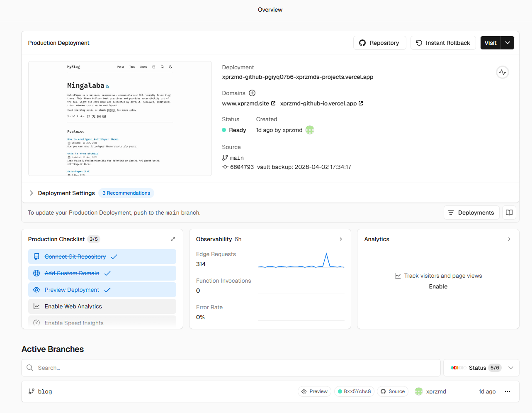
Task: Open the main branch source link
Action: pyautogui.click(x=233, y=158)
